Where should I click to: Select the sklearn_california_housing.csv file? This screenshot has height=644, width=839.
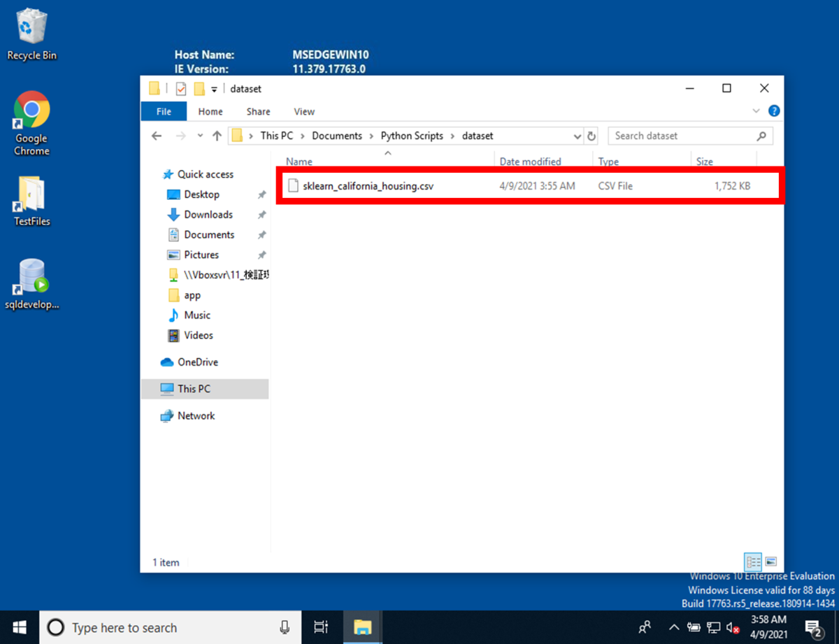[368, 186]
